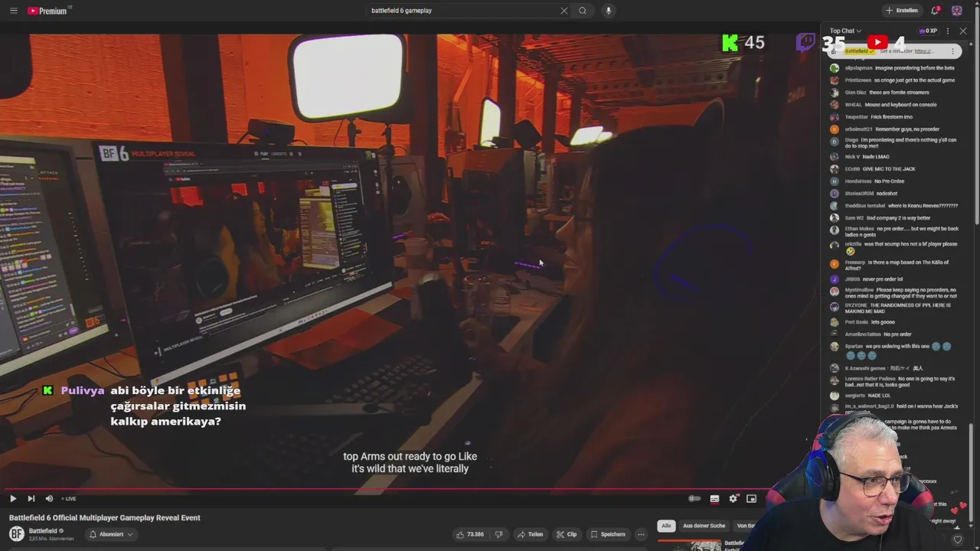The height and width of the screenshot is (551, 980).
Task: Jump to LIVE in the player
Action: tap(69, 499)
